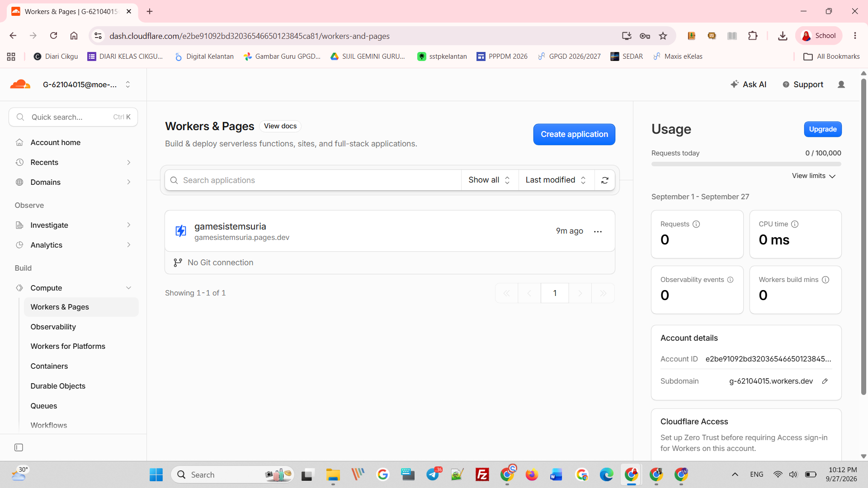Open the browser Extensions menu
The width and height of the screenshot is (868, 488).
(x=753, y=36)
